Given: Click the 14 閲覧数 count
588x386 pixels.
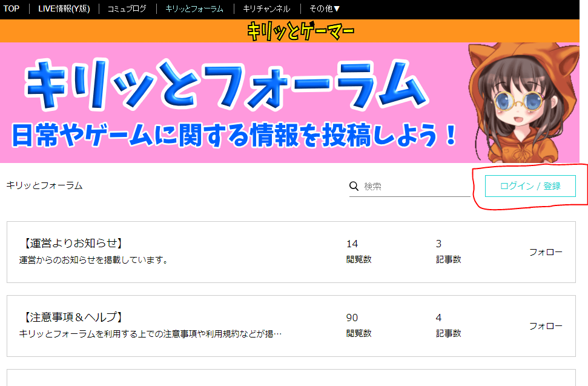Looking at the screenshot, I should (x=358, y=251).
